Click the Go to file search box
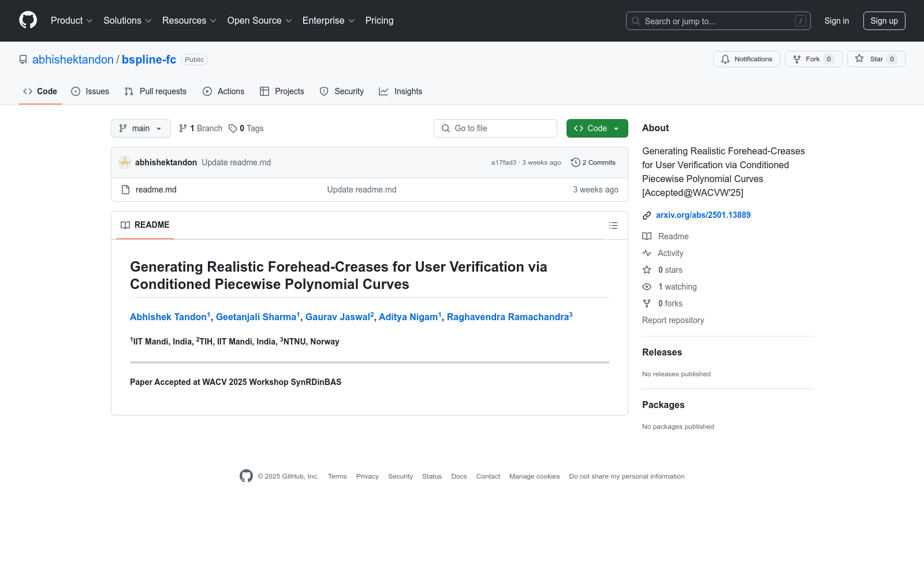Image resolution: width=924 pixels, height=578 pixels. tap(495, 128)
